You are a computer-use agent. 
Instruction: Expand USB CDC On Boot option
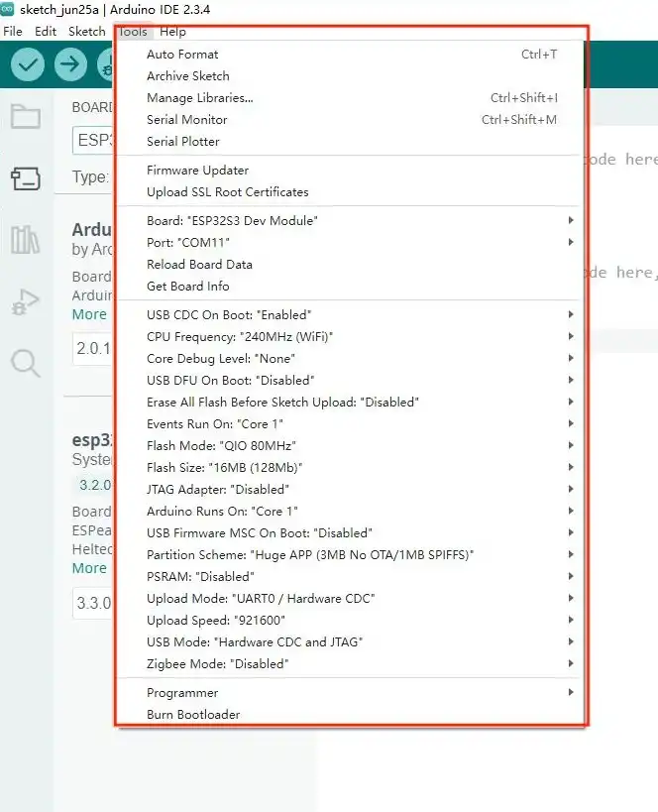[x=350, y=315]
